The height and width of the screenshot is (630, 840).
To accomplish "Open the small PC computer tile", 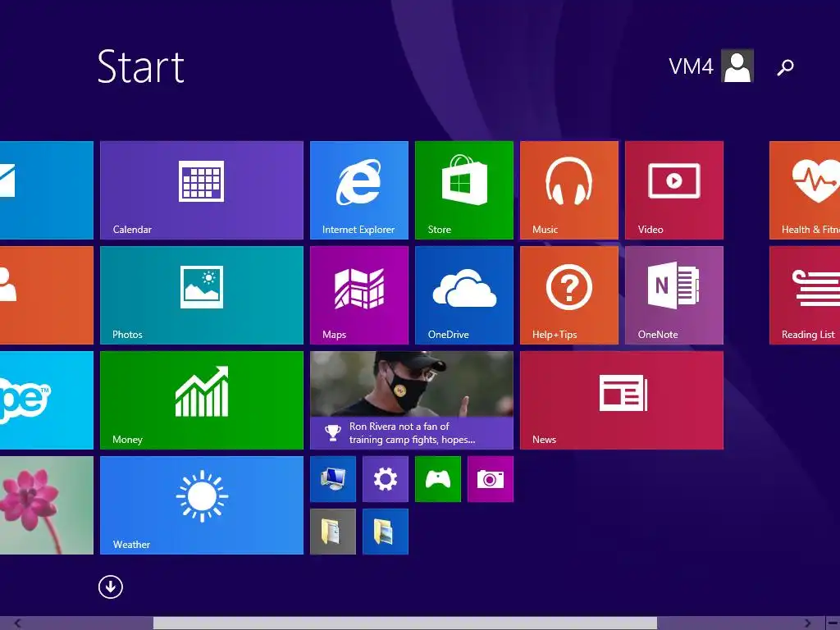I will coord(333,479).
